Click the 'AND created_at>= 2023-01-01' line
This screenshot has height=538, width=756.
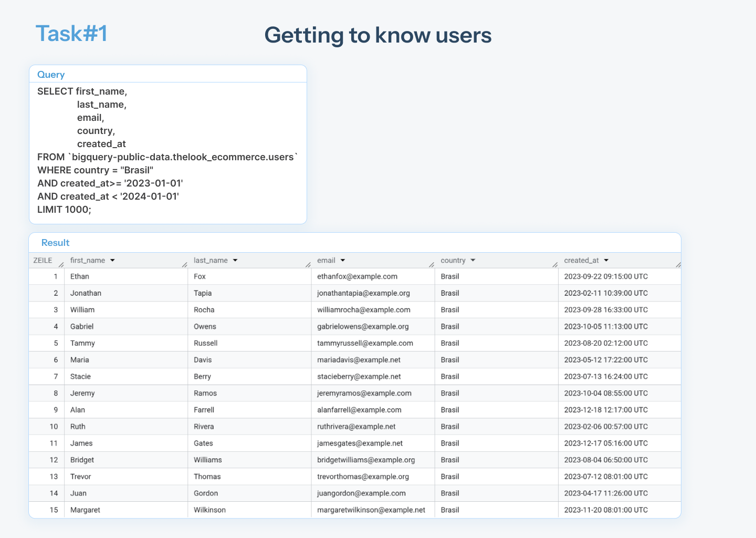[x=110, y=183]
